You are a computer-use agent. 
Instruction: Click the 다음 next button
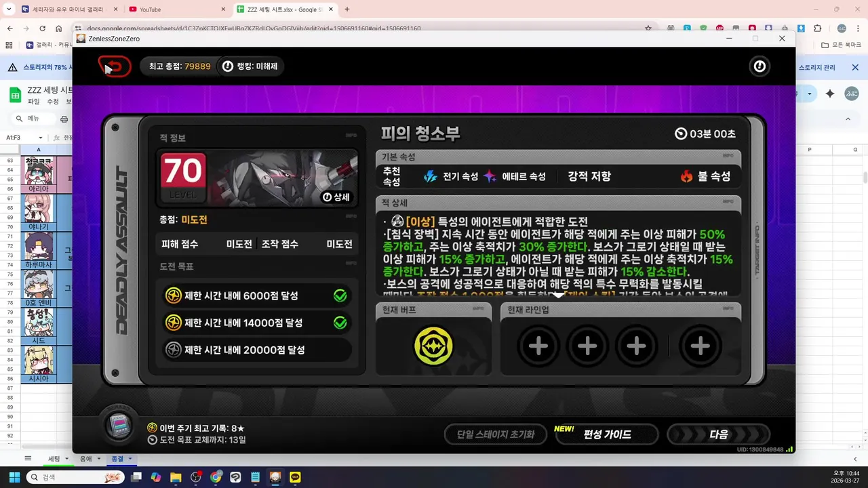tap(718, 434)
